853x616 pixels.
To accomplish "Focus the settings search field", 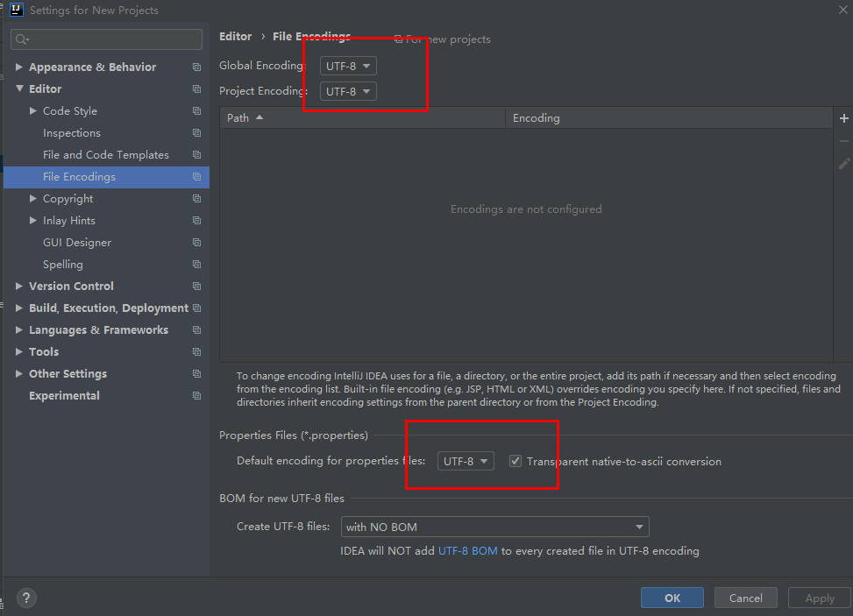I will [107, 39].
